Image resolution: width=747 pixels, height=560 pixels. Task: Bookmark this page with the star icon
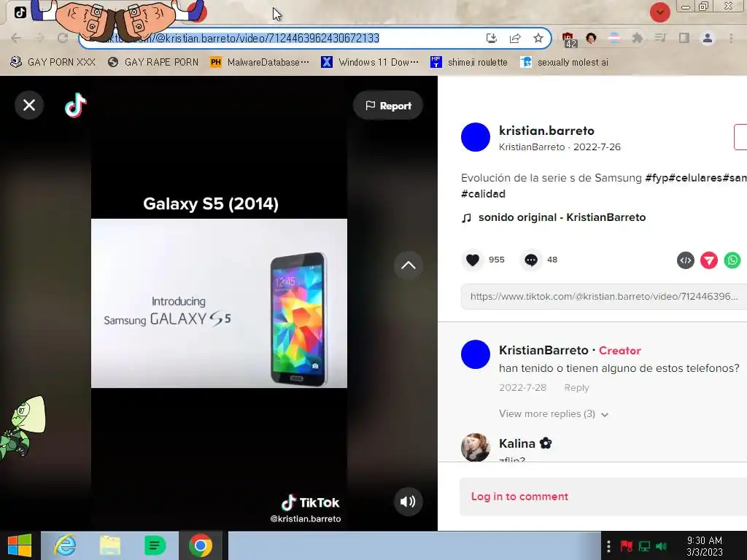[x=538, y=38]
